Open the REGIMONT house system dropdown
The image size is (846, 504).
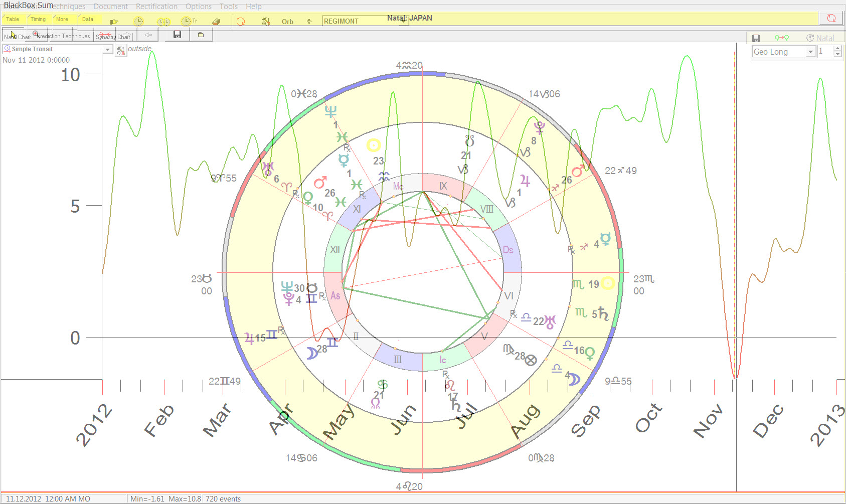403,21
